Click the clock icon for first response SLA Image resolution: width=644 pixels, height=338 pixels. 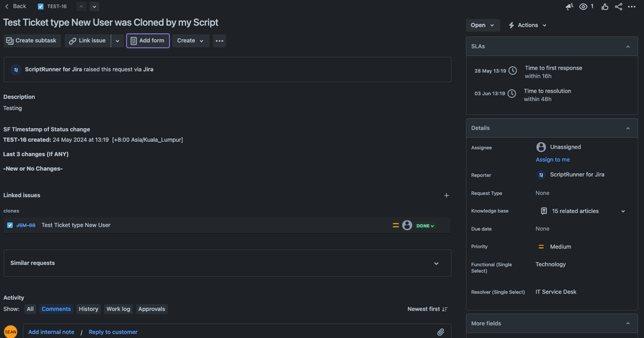coord(512,71)
